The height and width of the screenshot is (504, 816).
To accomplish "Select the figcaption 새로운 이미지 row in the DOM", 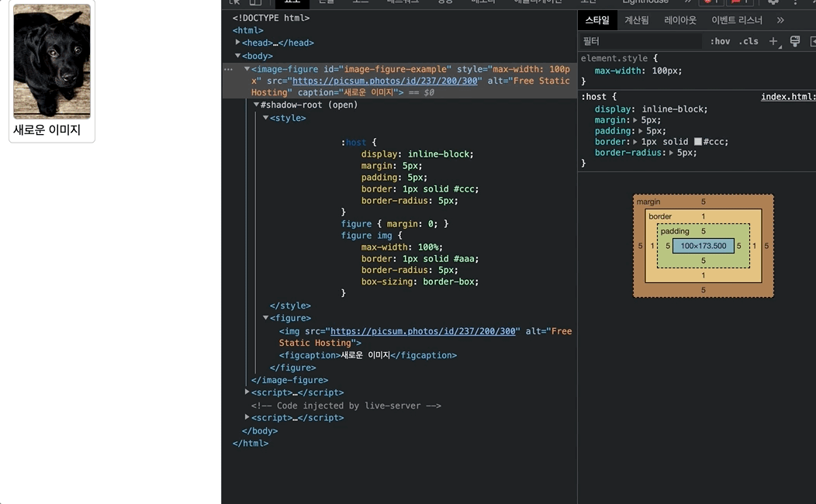I will tap(368, 355).
